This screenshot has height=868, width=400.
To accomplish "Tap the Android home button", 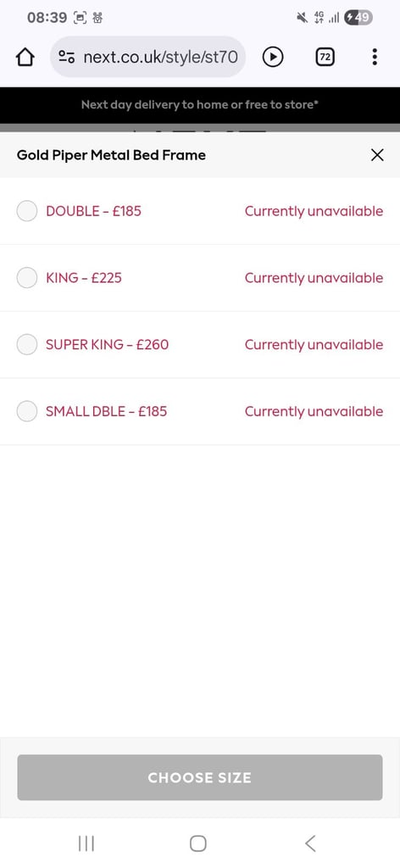I will 198,843.
